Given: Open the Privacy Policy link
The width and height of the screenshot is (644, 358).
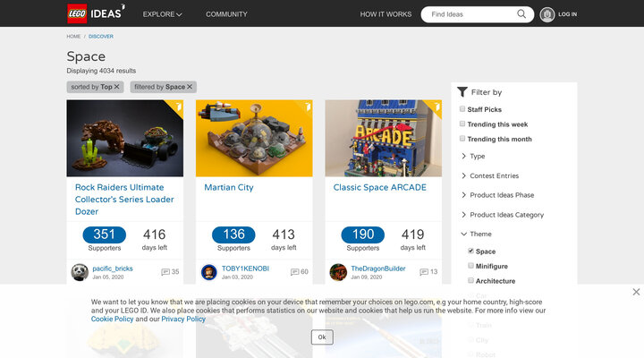Looking at the screenshot, I should click(183, 319).
